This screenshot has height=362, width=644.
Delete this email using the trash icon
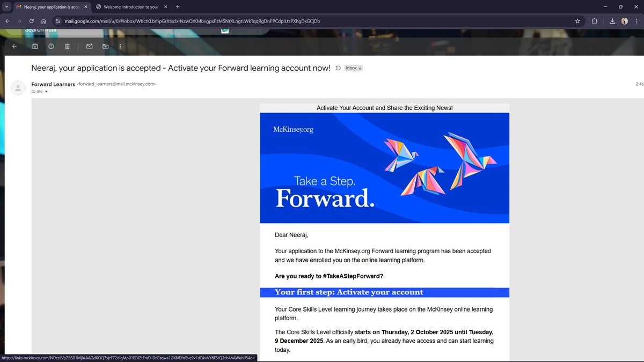67,47
